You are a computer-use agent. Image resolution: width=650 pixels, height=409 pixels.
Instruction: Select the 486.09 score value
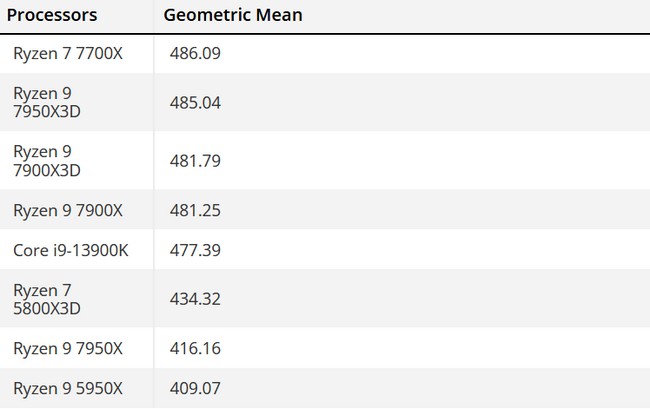195,53
